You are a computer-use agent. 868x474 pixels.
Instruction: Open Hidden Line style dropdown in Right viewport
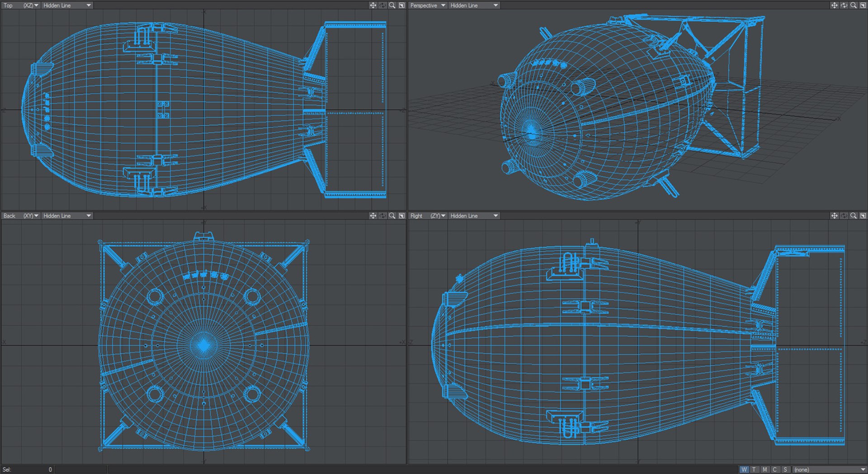474,216
